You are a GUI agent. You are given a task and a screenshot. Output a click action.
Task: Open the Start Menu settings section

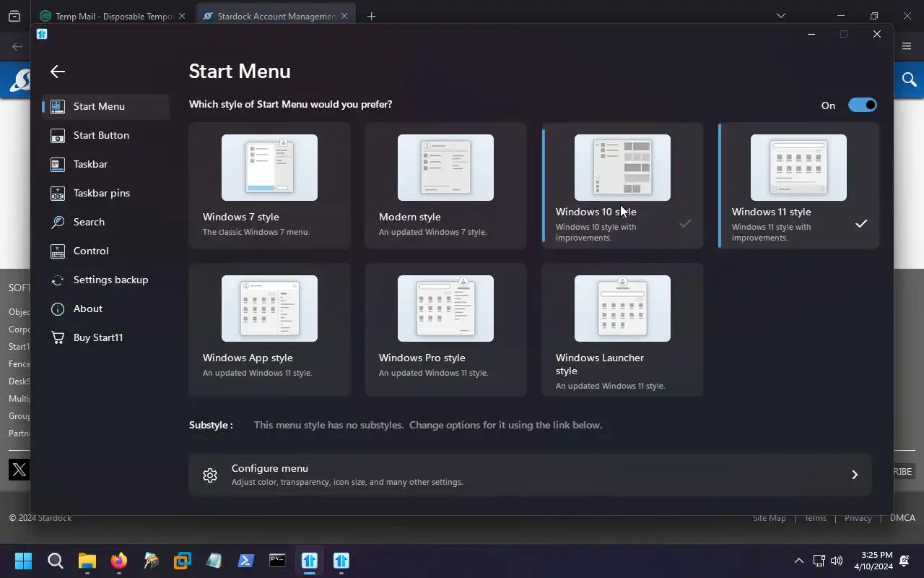point(105,106)
